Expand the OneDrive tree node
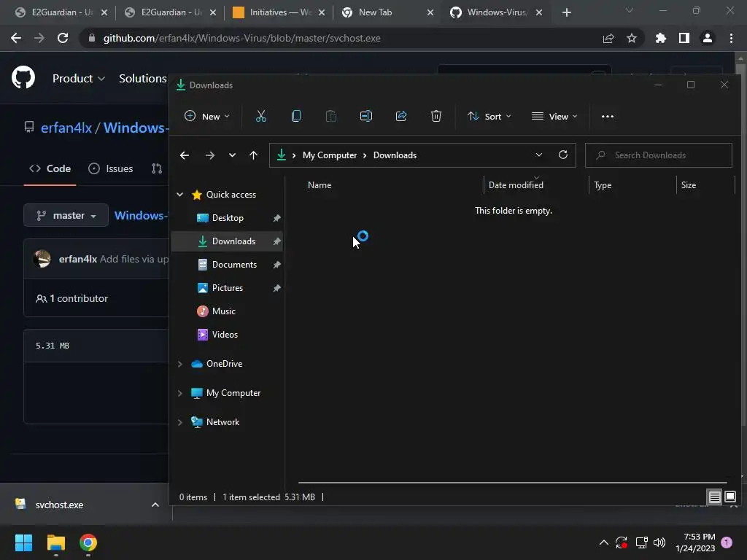747x560 pixels. click(180, 364)
